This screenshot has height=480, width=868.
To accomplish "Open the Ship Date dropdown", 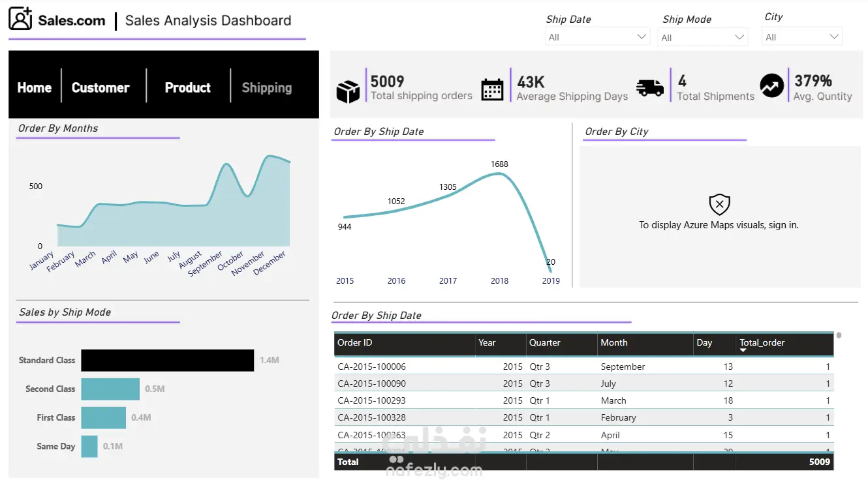I will pyautogui.click(x=597, y=37).
